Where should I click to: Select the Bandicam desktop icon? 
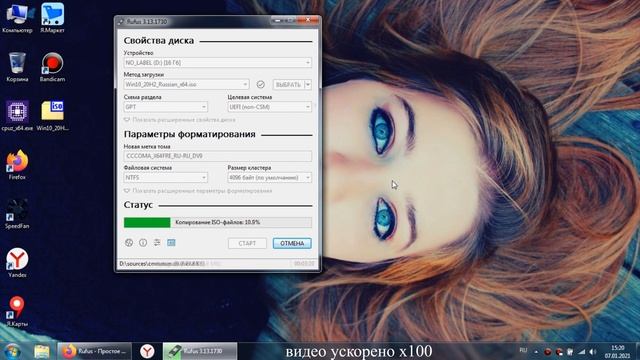tap(52, 67)
